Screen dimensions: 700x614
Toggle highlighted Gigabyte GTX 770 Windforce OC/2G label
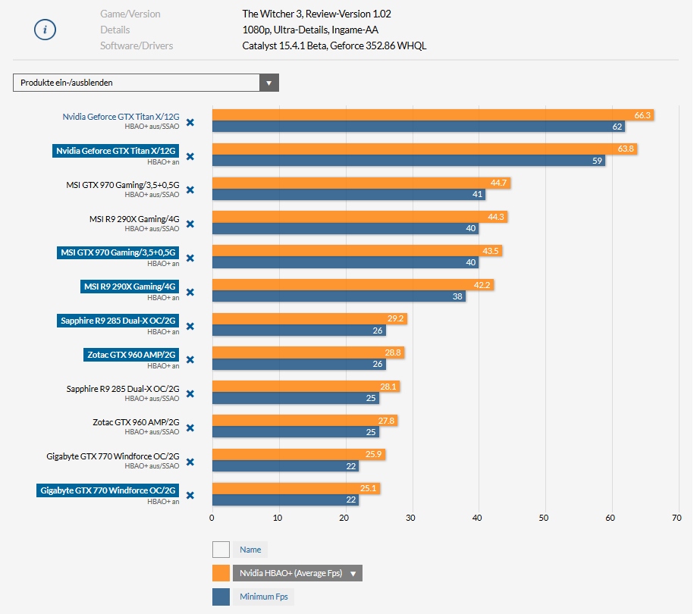pos(108,490)
